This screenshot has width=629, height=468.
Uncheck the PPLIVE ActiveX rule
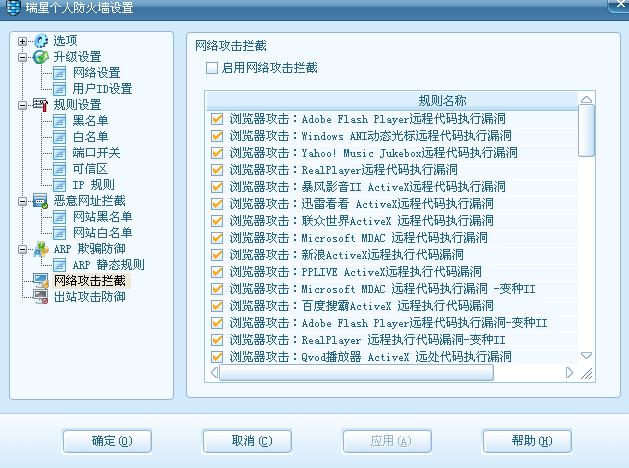(x=217, y=272)
